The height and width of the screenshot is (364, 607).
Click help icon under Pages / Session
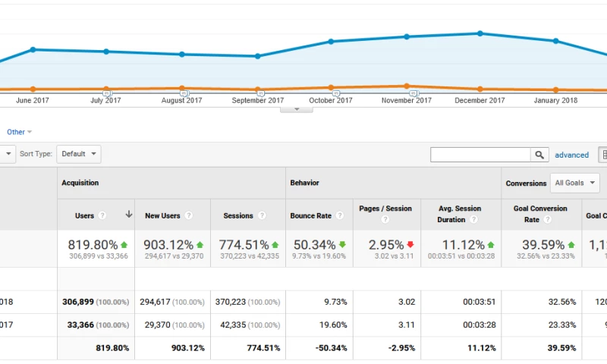click(x=385, y=220)
